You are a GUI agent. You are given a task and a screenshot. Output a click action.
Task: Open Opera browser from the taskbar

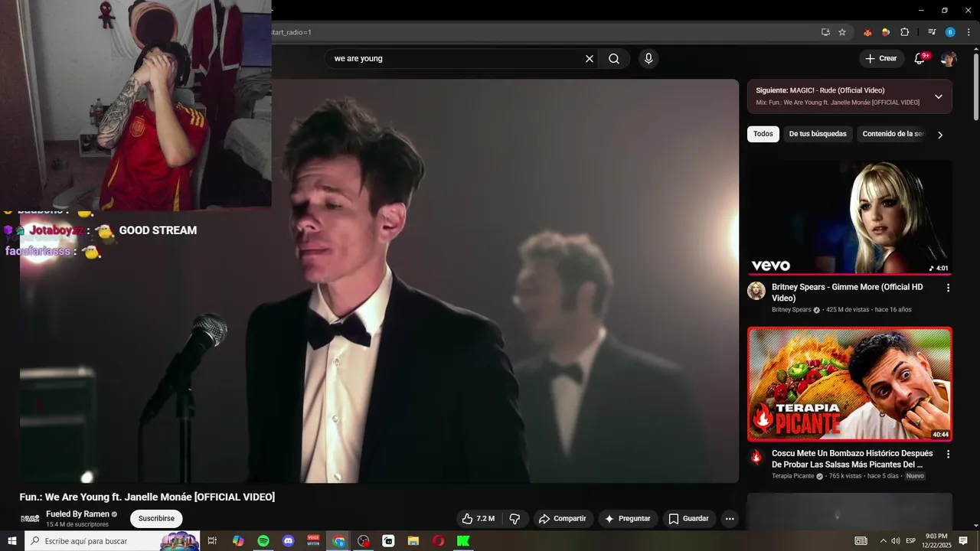tap(438, 541)
